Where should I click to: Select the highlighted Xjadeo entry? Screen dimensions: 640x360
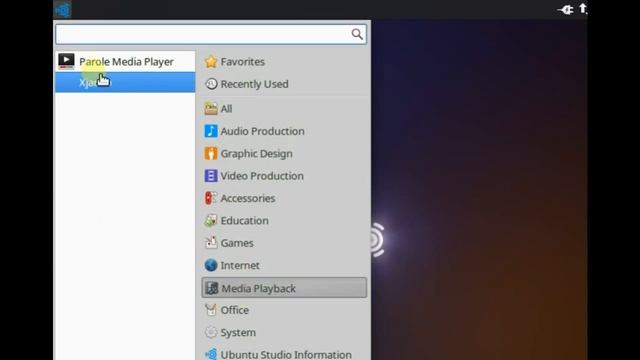(125, 82)
